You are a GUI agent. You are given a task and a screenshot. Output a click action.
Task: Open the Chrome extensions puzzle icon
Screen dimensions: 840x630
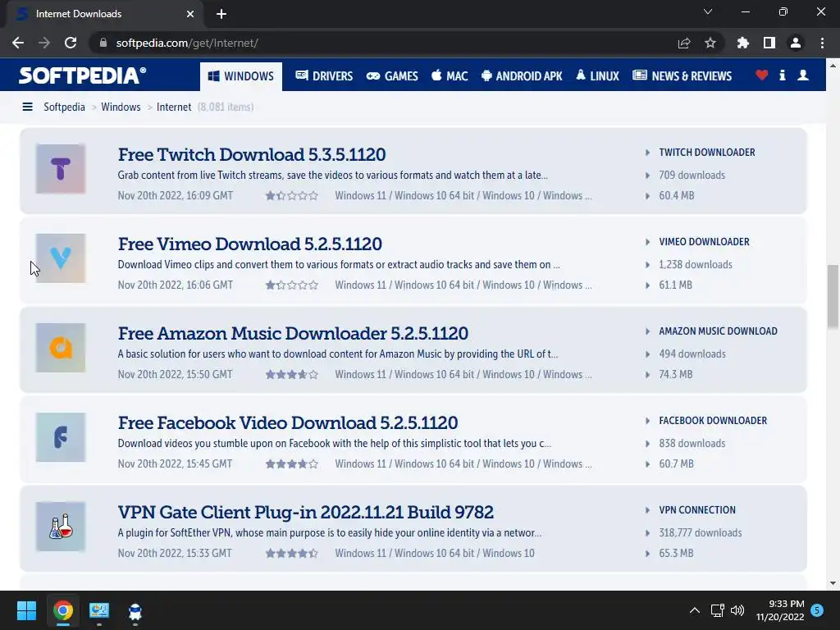(743, 43)
